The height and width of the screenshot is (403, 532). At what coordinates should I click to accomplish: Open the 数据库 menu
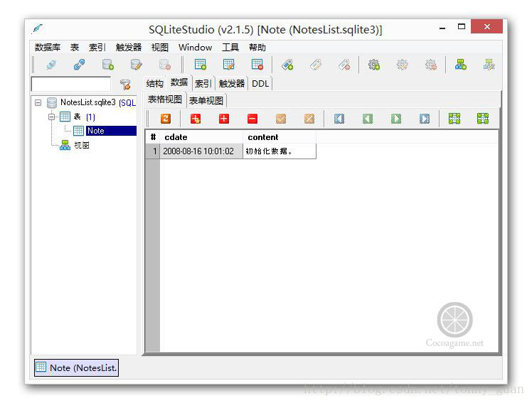click(x=48, y=48)
